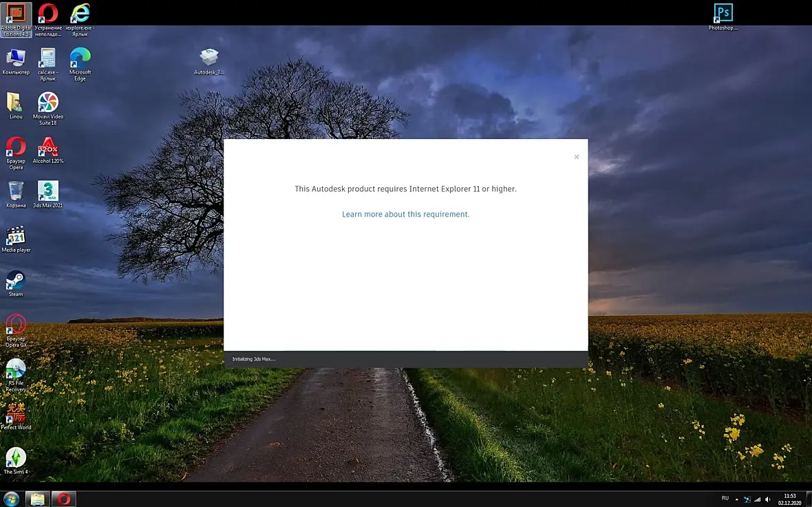Open Learn more about this requirement link

tap(405, 215)
